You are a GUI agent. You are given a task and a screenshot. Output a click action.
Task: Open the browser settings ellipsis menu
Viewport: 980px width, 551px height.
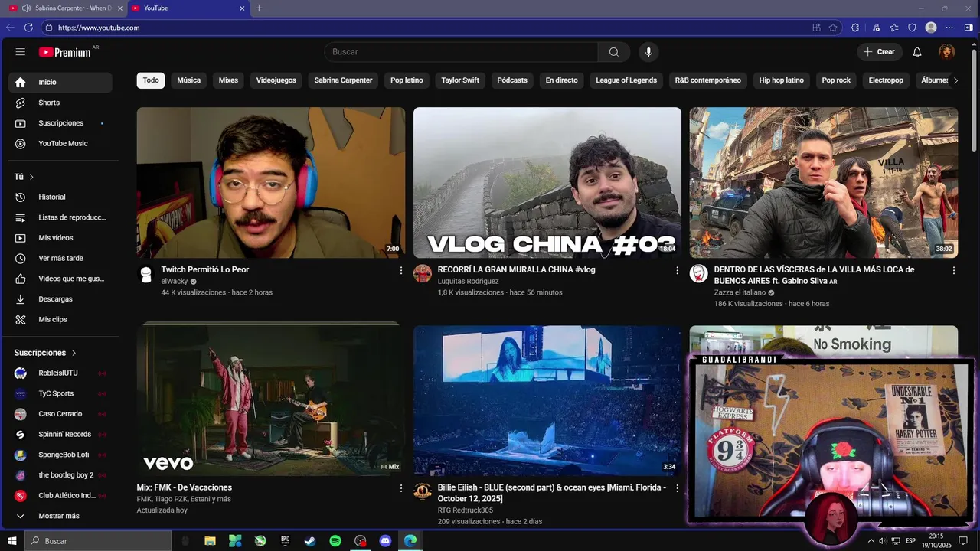pos(949,28)
